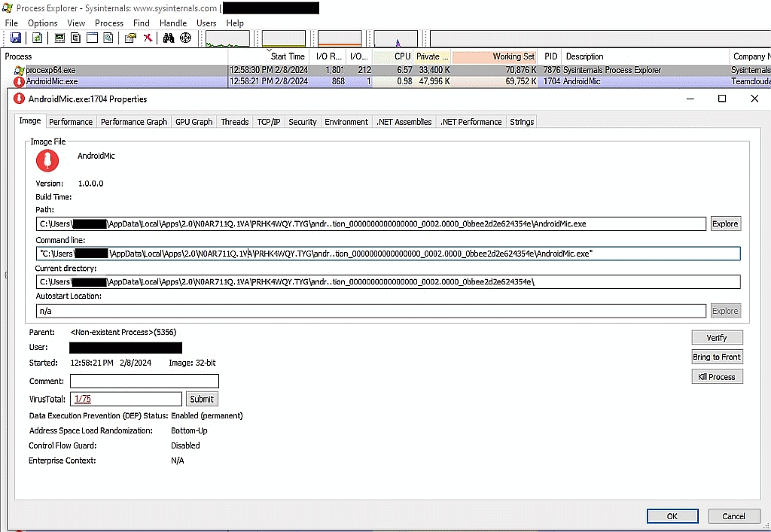Open the Find menu
The height and width of the screenshot is (532, 771).
(x=141, y=23)
